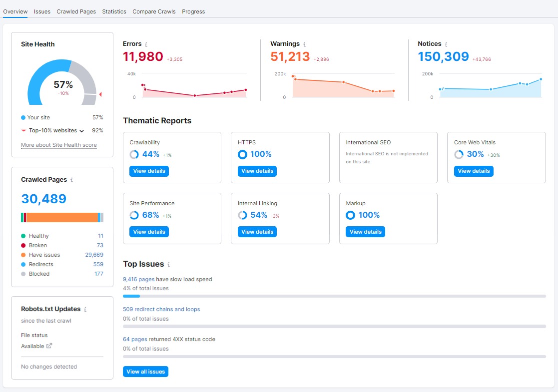The image size is (558, 392).
Task: Click View details under Markup
Action: [366, 232]
